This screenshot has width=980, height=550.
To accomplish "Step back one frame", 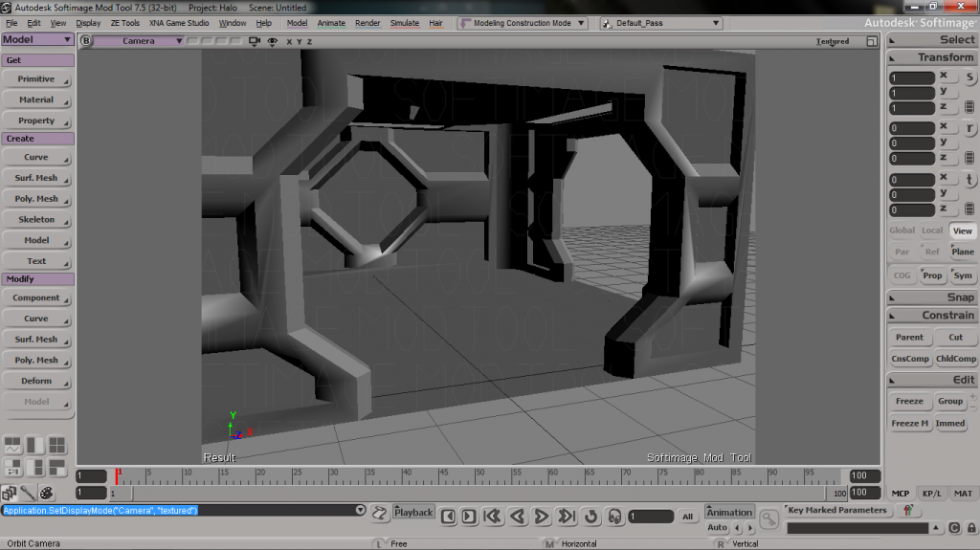I will pos(448,517).
